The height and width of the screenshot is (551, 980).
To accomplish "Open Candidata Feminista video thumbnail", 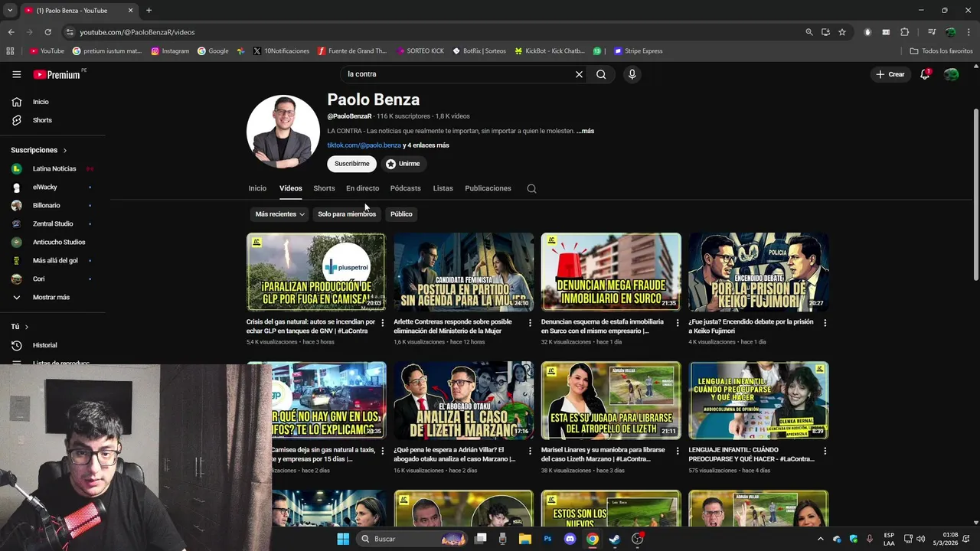I will pos(463,272).
